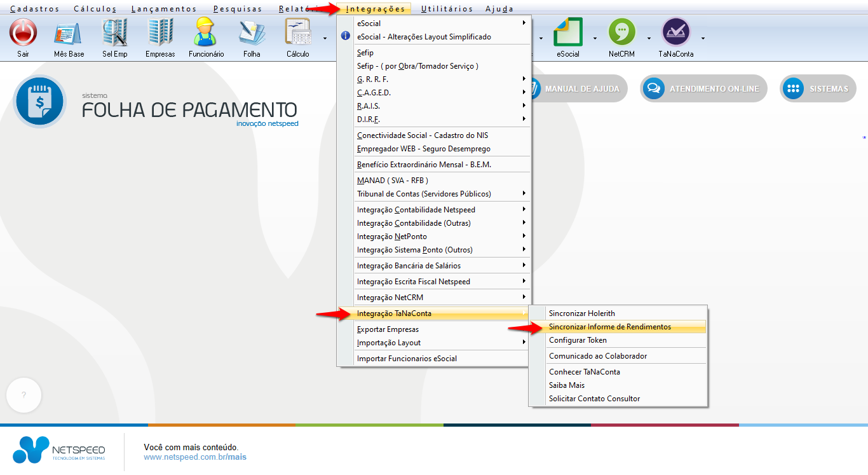Click the Sel Emp magnifier icon

point(115,32)
